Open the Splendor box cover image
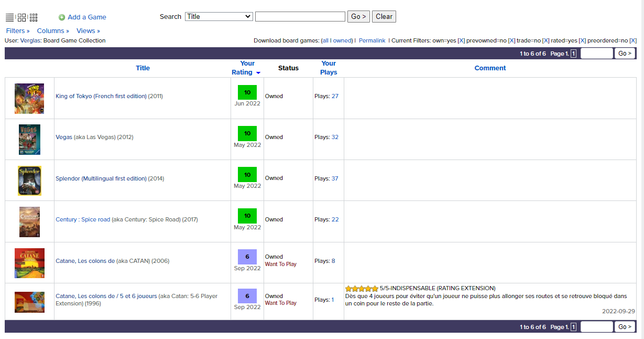Screen dimensions: 644x339 29,181
